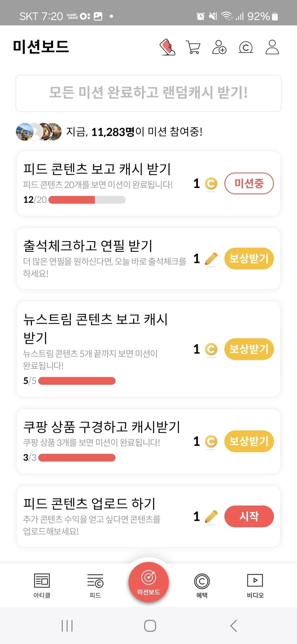Claim 보상받기 for 쿠팡 상품 mission

pos(249,441)
